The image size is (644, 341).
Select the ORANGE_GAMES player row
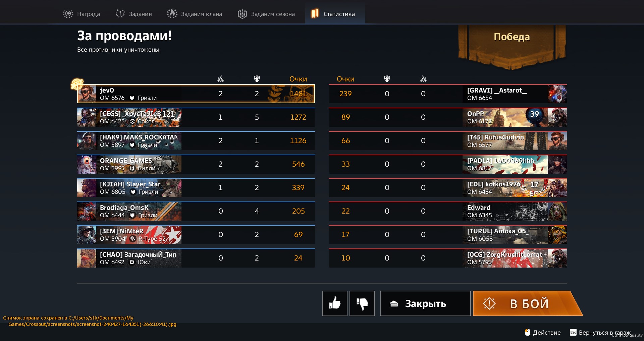(x=196, y=164)
